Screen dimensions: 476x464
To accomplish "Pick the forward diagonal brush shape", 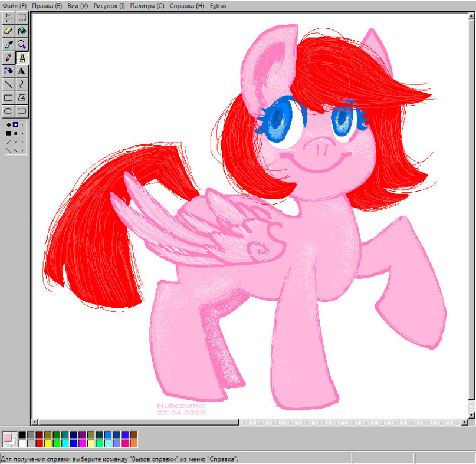I will (8, 141).
